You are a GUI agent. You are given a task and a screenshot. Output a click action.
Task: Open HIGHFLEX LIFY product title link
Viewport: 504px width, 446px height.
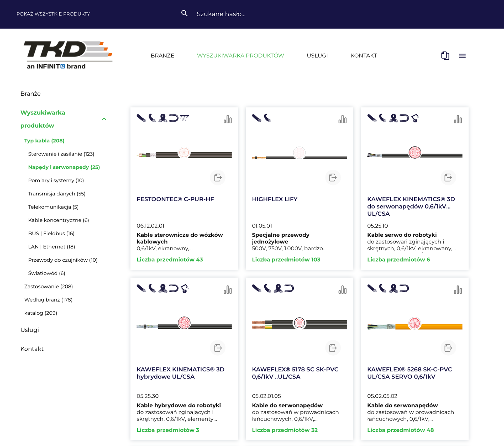click(x=275, y=199)
